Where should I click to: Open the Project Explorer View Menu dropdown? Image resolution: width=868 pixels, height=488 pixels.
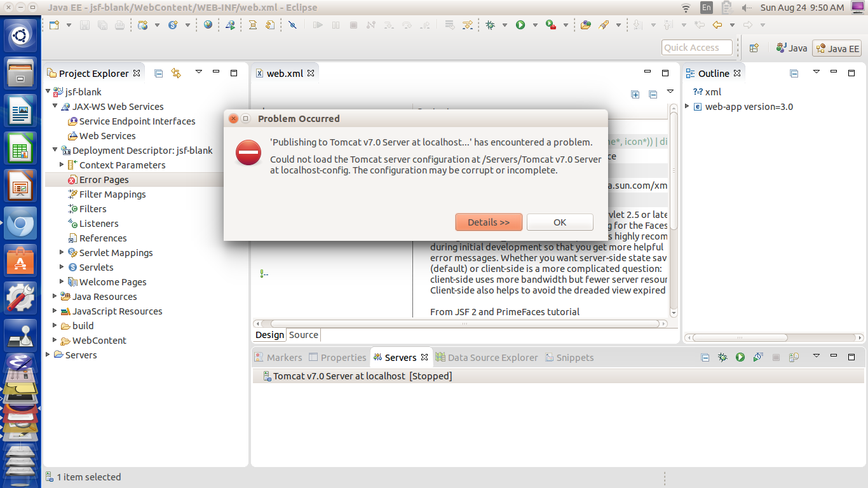[x=198, y=72]
